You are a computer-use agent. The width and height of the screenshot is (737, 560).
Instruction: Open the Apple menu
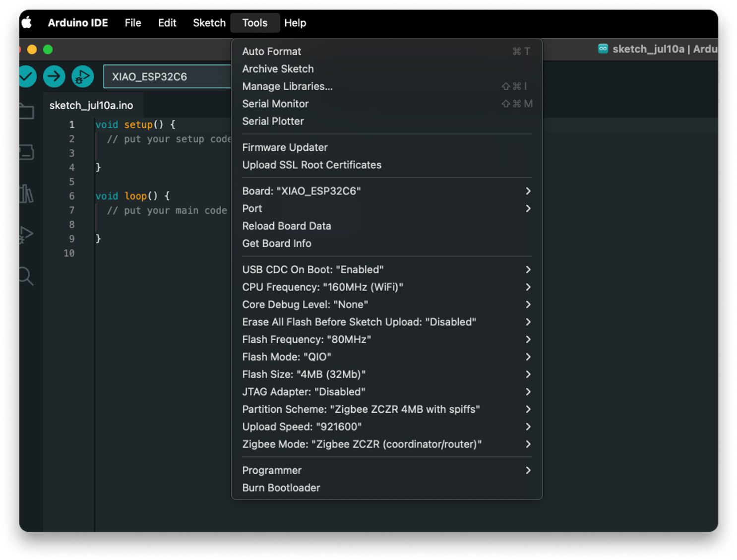[27, 23]
